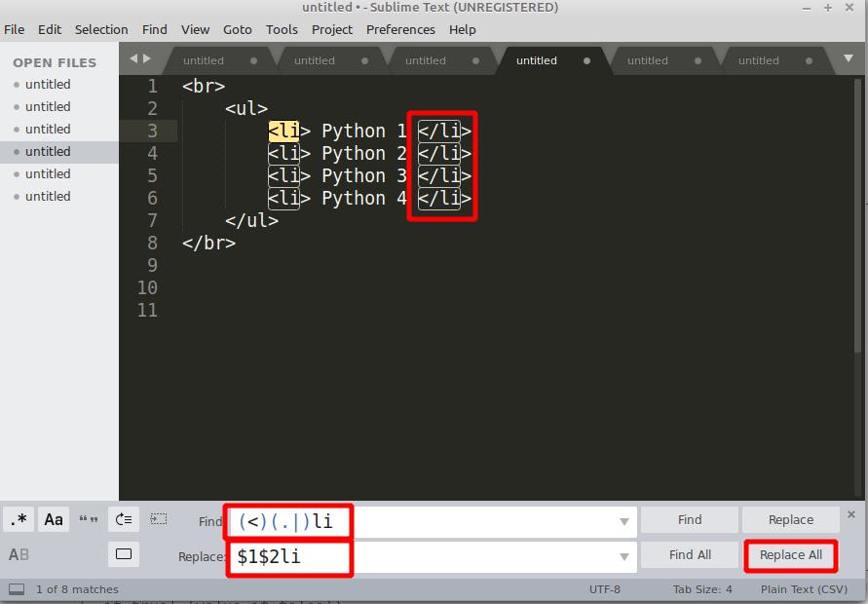The height and width of the screenshot is (604, 868).
Task: Click the Replace All button
Action: [790, 555]
